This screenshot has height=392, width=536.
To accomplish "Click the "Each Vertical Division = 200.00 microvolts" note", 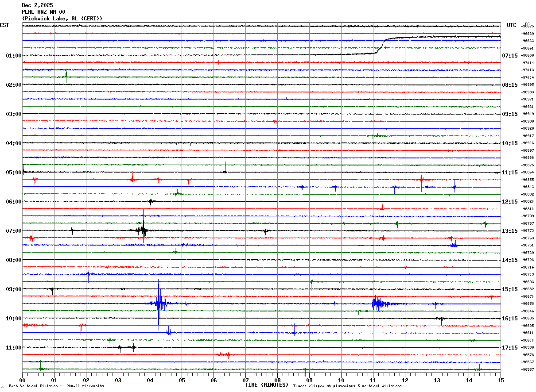I will click(56, 386).
